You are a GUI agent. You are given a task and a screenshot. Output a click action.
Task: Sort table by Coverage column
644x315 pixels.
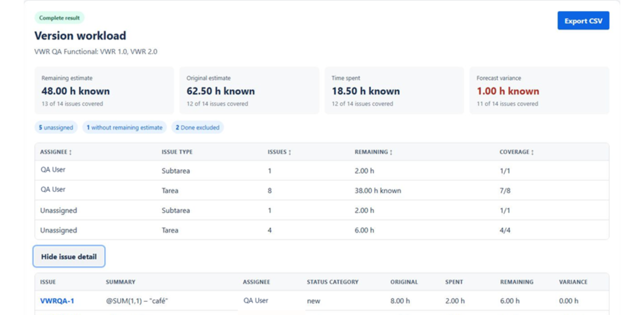pyautogui.click(x=517, y=152)
